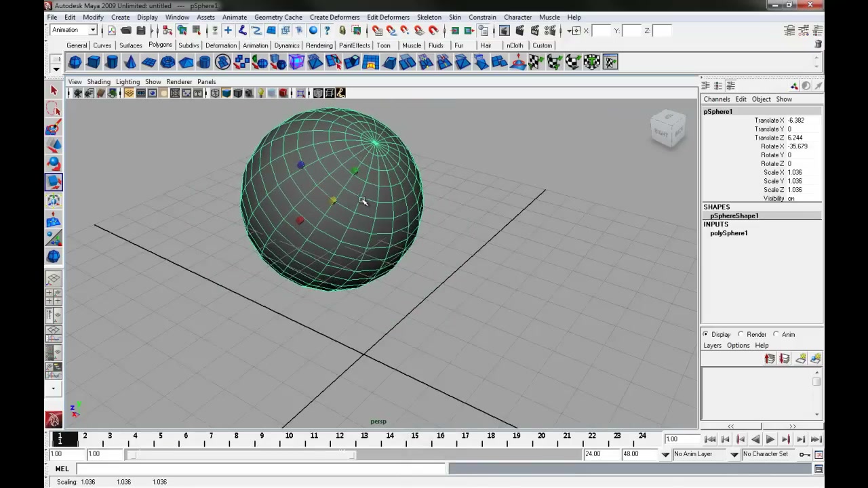Click the shelf trash can icon
The height and width of the screenshot is (488, 868).
point(818,44)
